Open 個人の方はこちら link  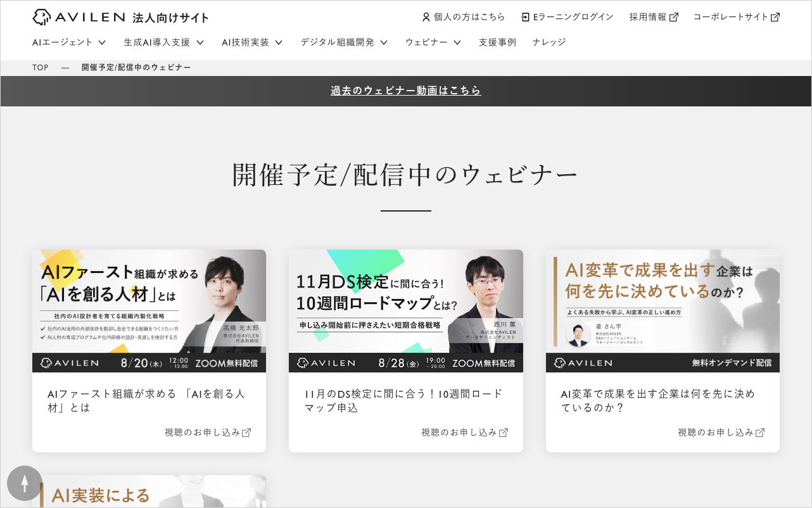469,17
